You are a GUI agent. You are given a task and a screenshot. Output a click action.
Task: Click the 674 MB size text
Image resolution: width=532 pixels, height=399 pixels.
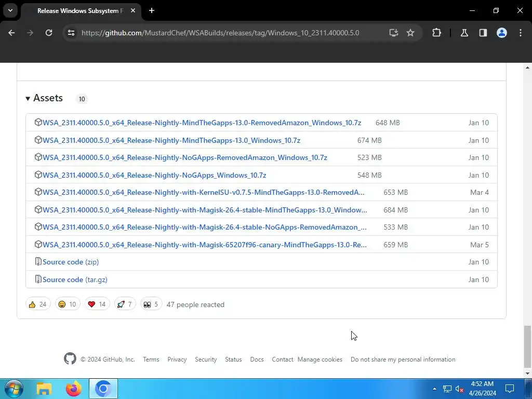tap(369, 140)
